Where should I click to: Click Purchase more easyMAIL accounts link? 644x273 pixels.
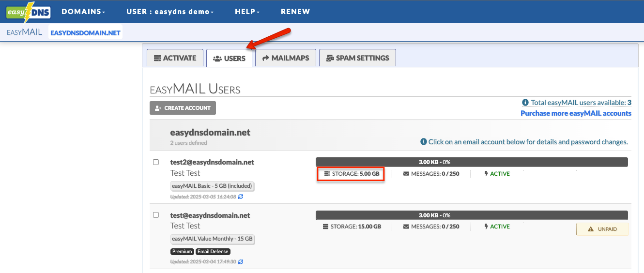576,113
